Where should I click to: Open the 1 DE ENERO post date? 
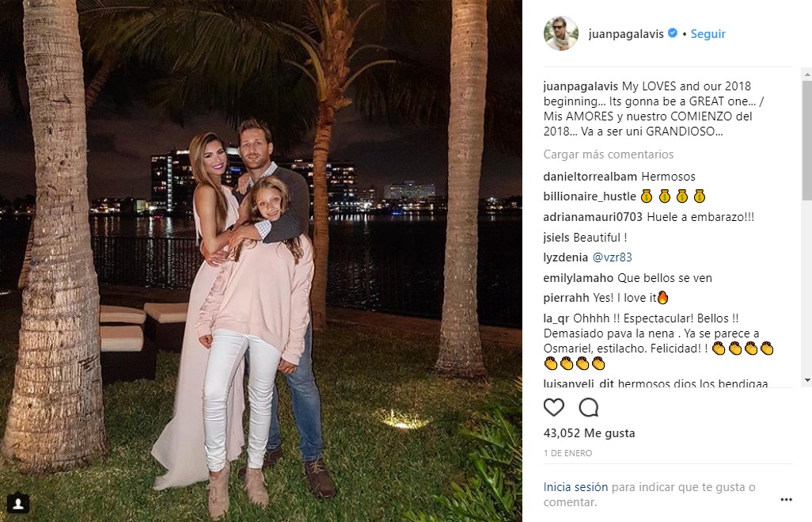tap(567, 453)
